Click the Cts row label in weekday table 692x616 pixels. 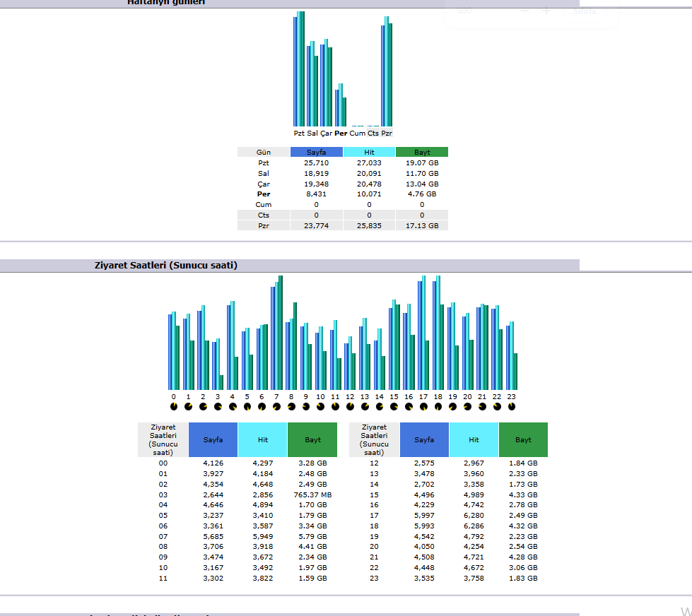[x=264, y=215]
